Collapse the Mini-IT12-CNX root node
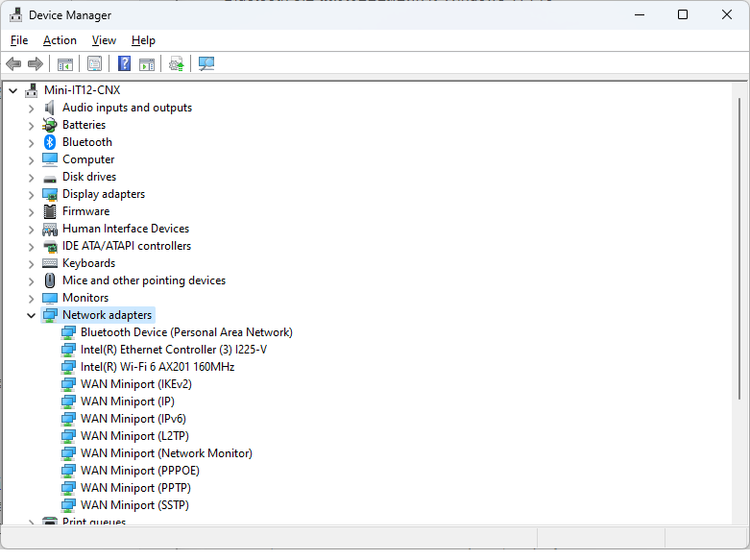Screen dimensions: 750x560 13,90
